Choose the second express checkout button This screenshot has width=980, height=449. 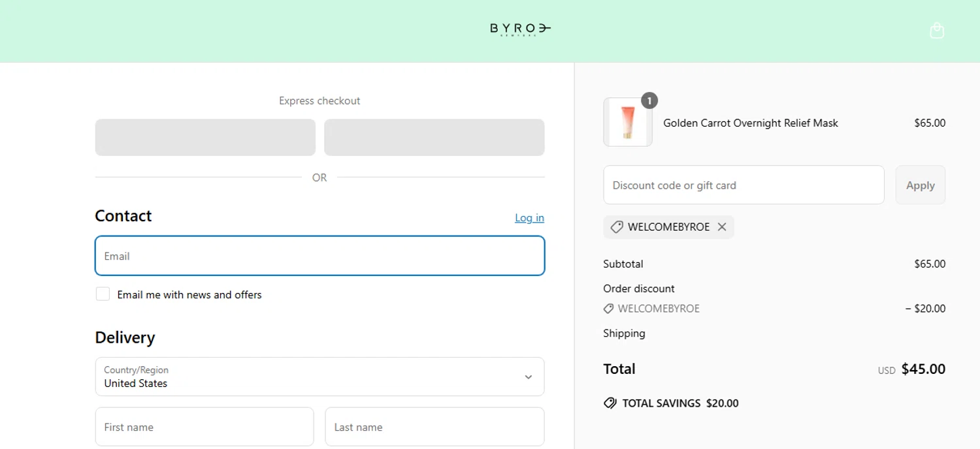tap(434, 137)
